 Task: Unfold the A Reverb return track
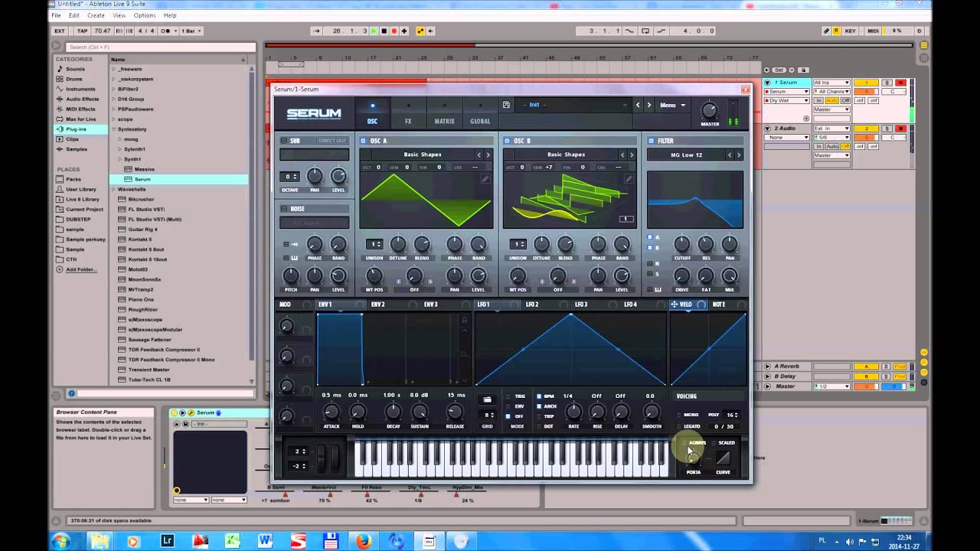[x=768, y=367]
